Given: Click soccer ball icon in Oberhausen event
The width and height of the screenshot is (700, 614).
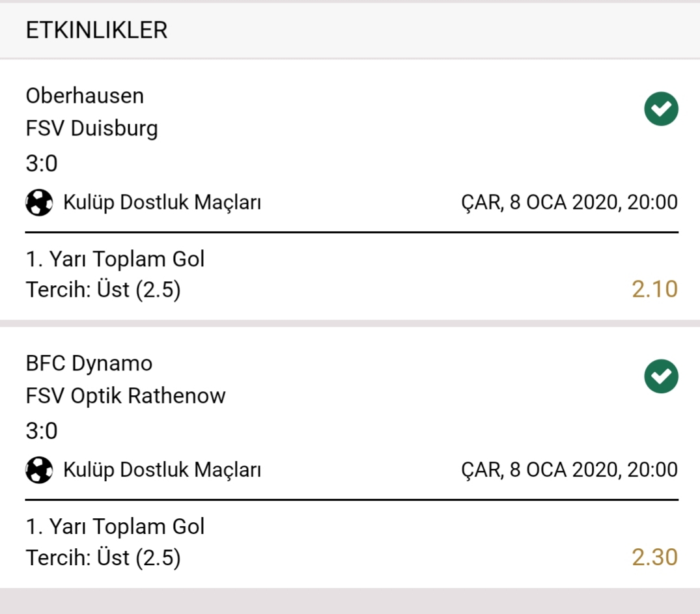Looking at the screenshot, I should point(39,202).
